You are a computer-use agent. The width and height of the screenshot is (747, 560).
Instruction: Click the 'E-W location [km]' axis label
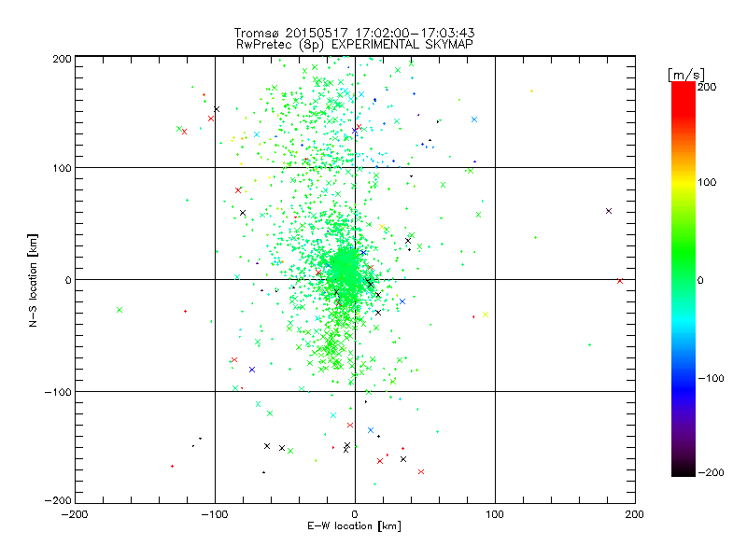point(354,525)
